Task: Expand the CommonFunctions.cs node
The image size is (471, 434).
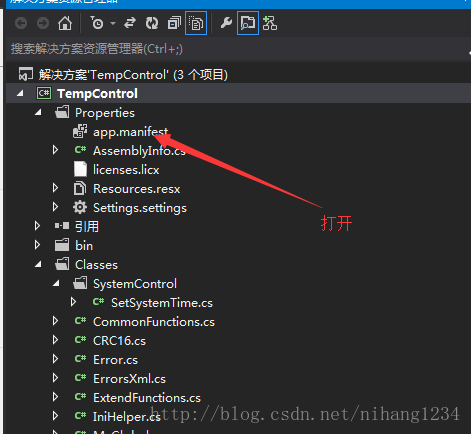Action: [x=55, y=321]
